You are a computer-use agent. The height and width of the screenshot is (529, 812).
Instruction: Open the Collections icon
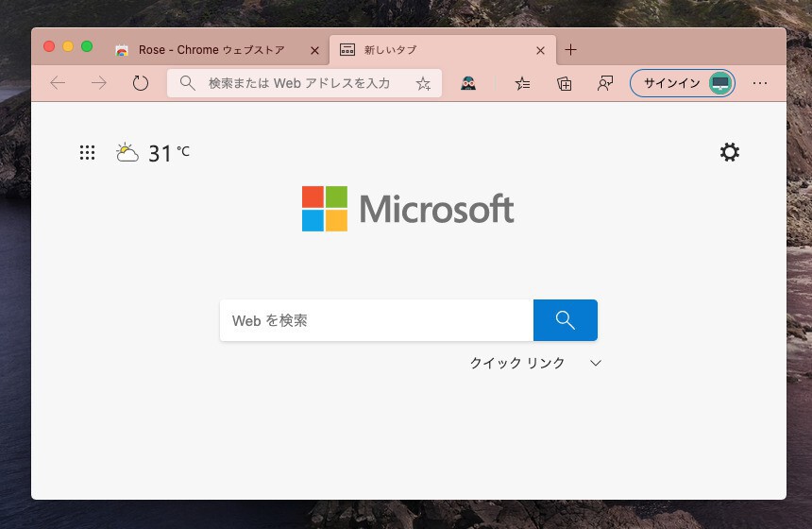point(564,83)
